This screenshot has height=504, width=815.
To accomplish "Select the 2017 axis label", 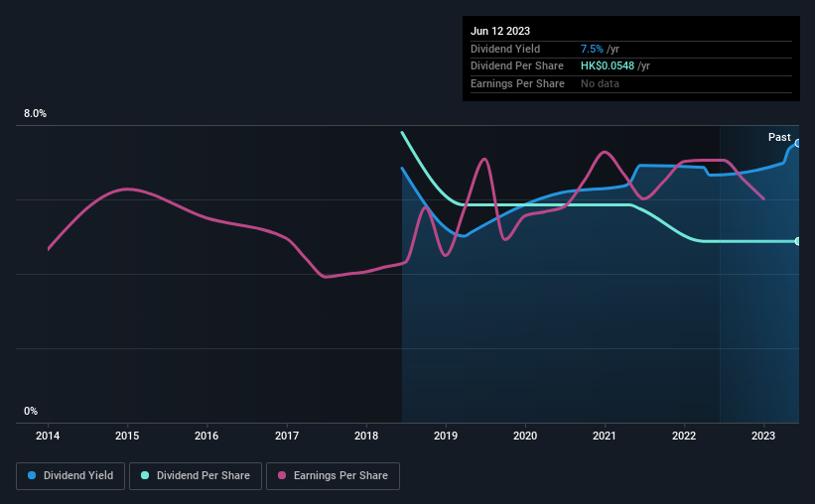I will tap(287, 436).
